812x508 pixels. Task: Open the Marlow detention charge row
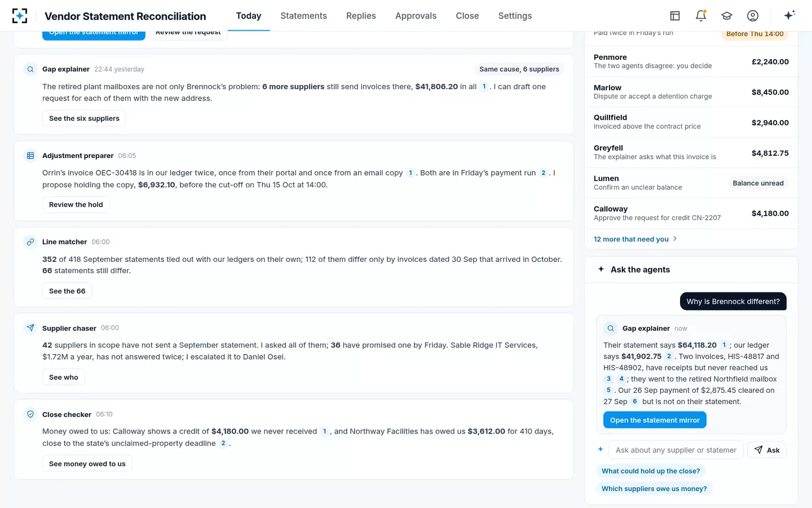[x=691, y=92]
